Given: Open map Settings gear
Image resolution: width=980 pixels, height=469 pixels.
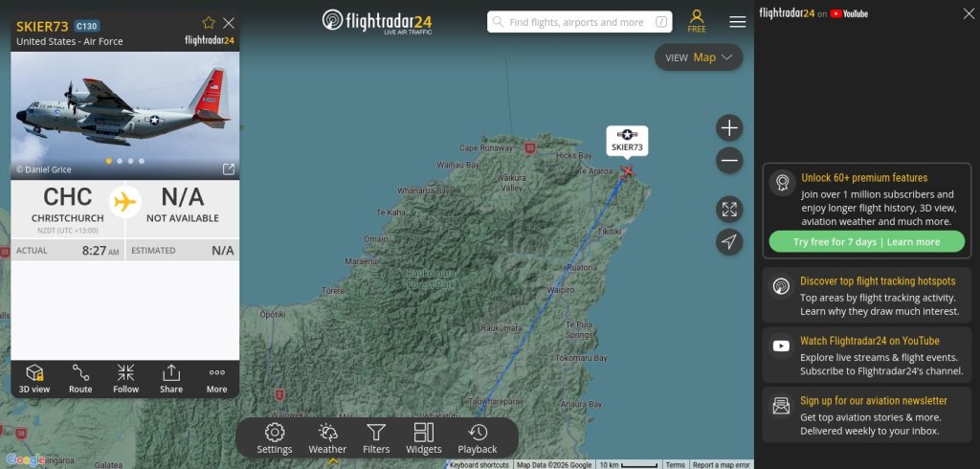Looking at the screenshot, I should 275,438.
